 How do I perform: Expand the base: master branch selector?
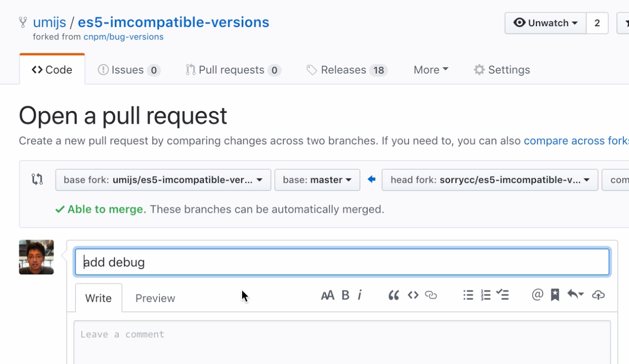tap(317, 180)
